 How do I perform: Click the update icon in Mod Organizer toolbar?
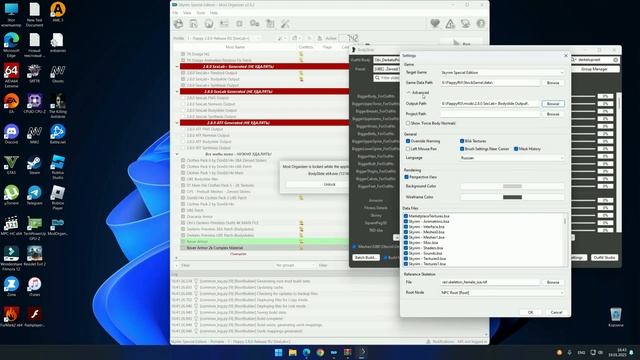tap(465, 24)
